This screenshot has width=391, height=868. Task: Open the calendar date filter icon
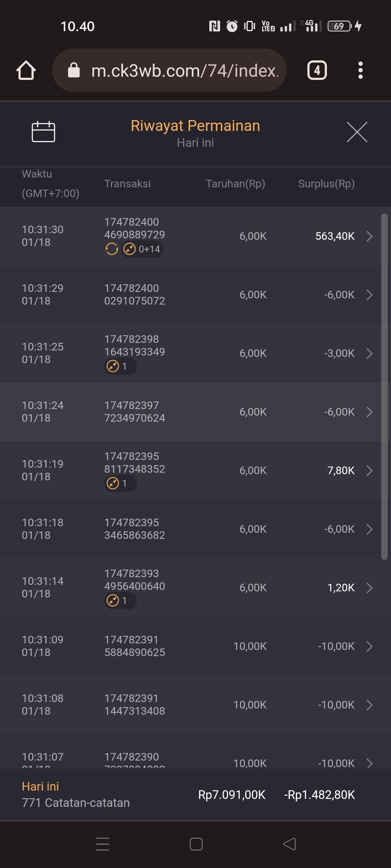click(43, 132)
